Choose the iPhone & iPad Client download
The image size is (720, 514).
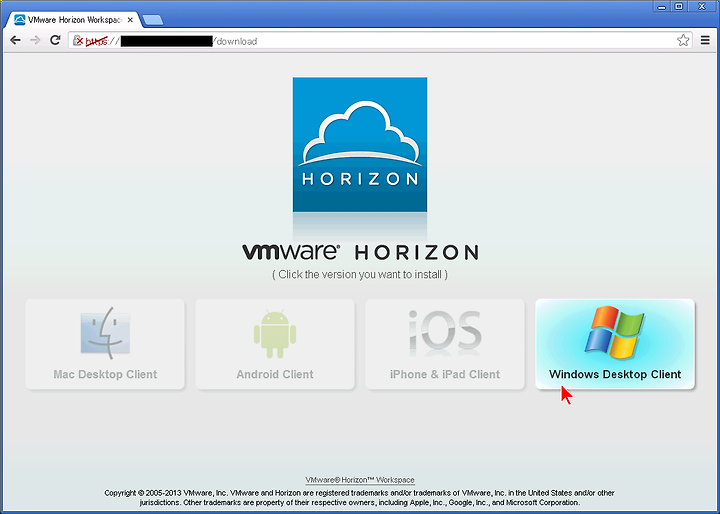coord(445,344)
